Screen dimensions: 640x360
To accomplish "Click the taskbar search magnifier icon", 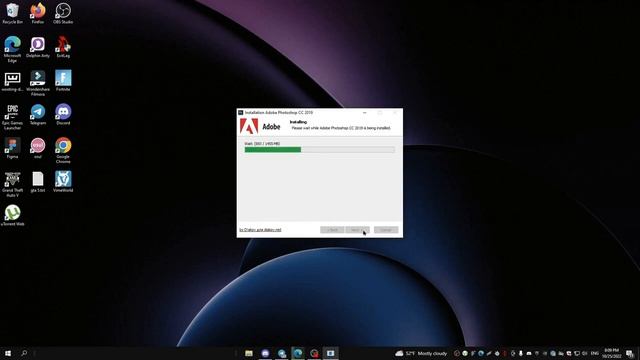I will pos(24,353).
